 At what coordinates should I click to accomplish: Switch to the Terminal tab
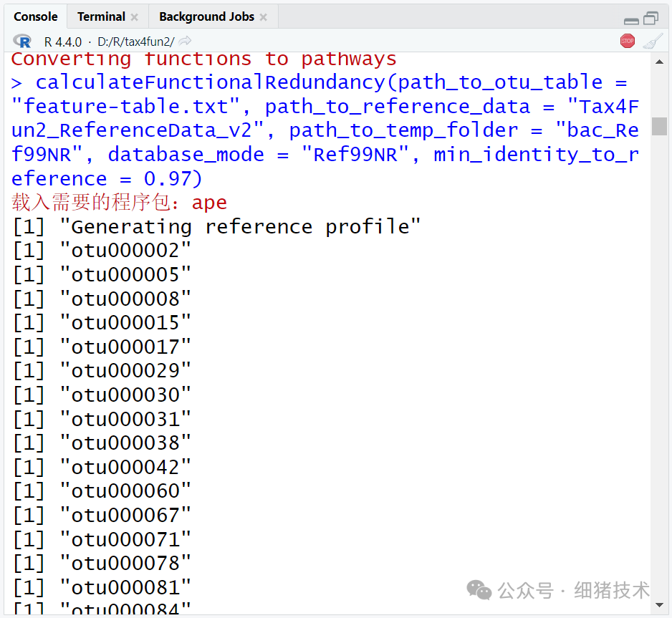102,16
